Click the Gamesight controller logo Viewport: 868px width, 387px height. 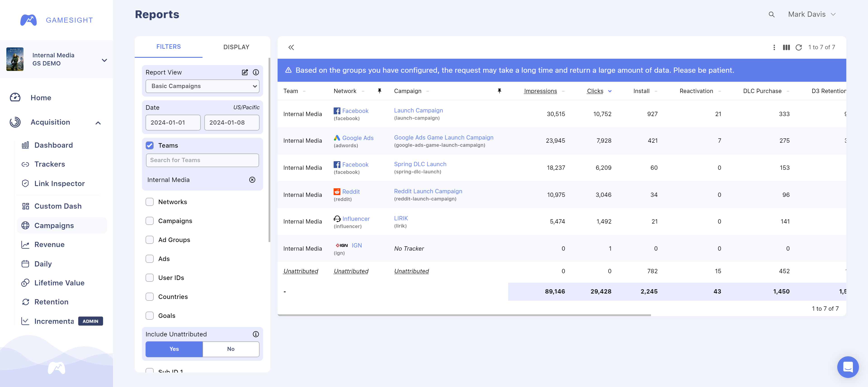pyautogui.click(x=29, y=20)
